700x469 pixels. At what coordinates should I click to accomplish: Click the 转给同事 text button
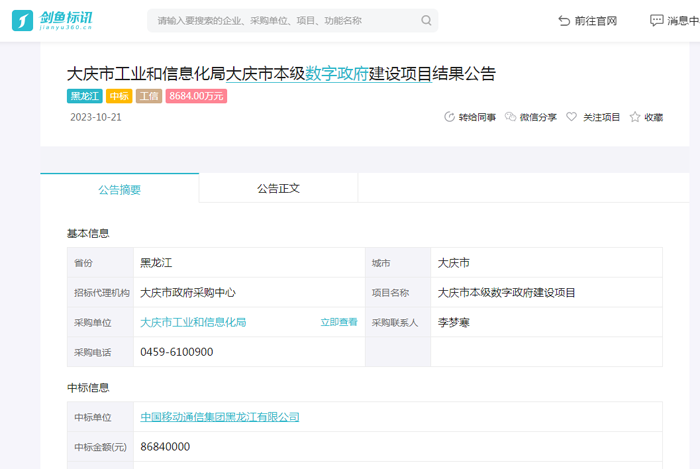tap(477, 117)
